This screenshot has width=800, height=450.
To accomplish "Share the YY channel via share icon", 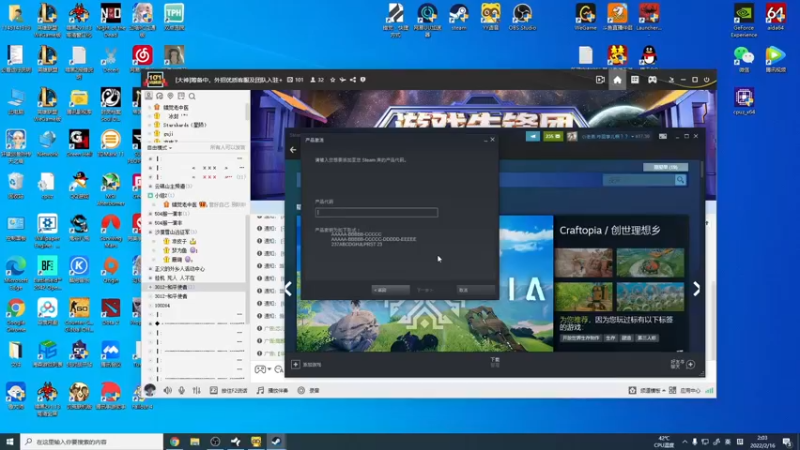I will click(353, 80).
